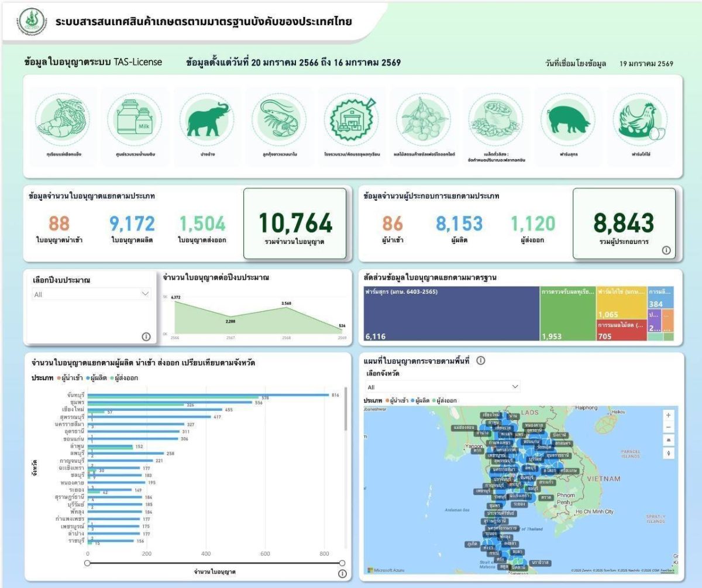Click the map zoom in button
The image size is (702, 588).
669,415
